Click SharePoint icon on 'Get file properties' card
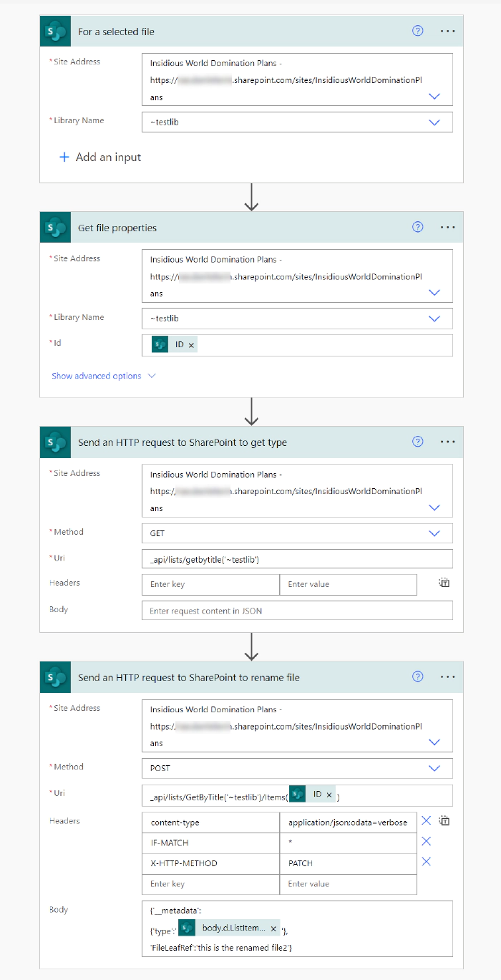 [55, 227]
